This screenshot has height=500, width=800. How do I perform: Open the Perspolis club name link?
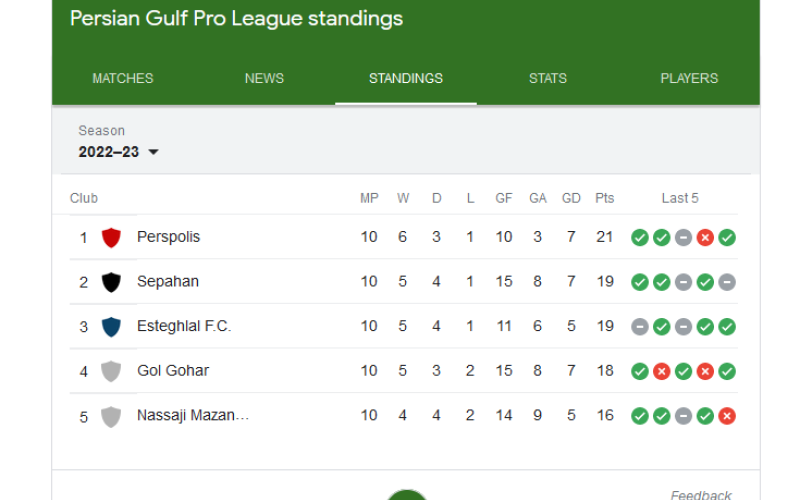pos(168,237)
